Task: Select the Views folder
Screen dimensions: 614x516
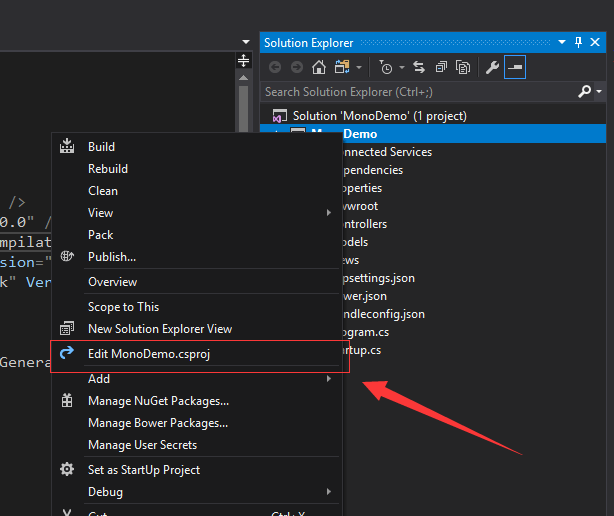Action: point(351,260)
